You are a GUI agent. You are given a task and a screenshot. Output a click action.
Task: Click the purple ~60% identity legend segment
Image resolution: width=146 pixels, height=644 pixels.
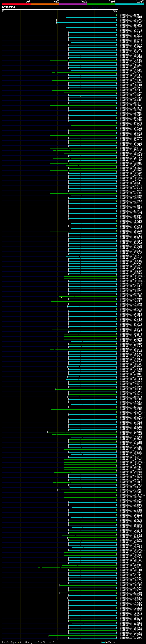73,4
